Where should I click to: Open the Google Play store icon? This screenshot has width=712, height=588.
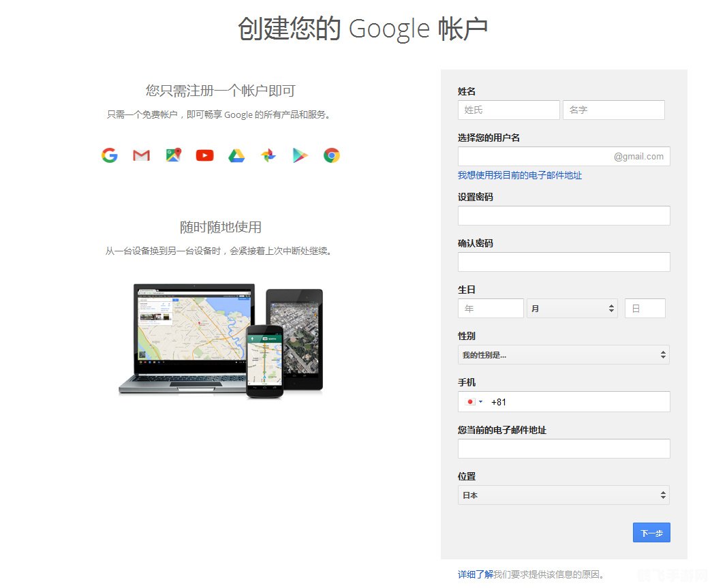tap(299, 155)
